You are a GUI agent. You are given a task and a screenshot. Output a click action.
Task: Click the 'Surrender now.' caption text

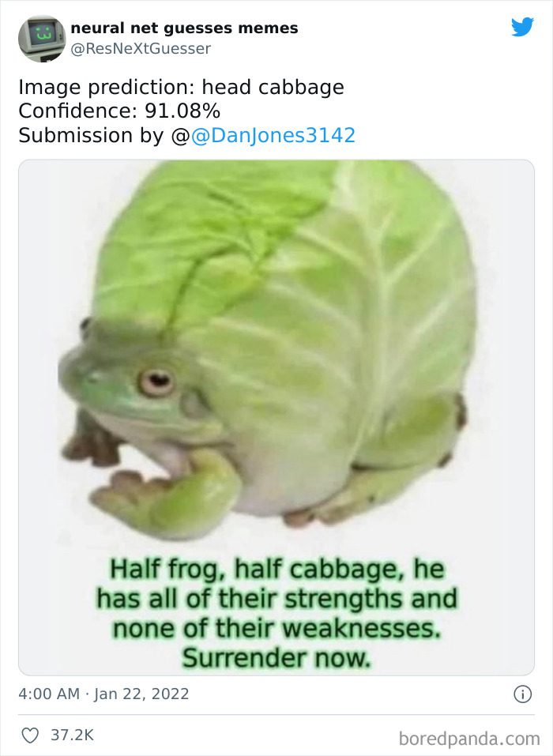pyautogui.click(x=276, y=656)
